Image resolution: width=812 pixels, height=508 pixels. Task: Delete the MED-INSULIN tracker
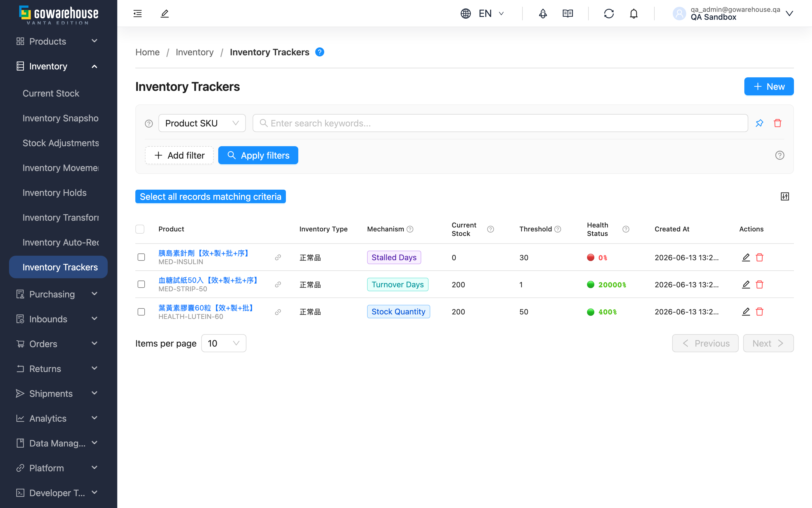point(760,257)
